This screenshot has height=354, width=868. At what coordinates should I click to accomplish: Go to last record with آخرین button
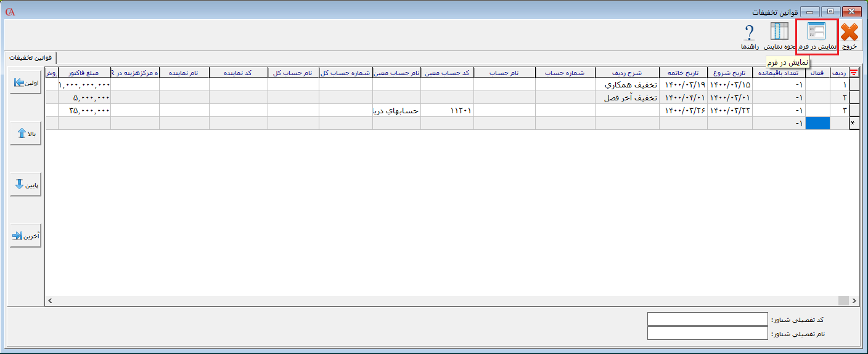point(25,236)
